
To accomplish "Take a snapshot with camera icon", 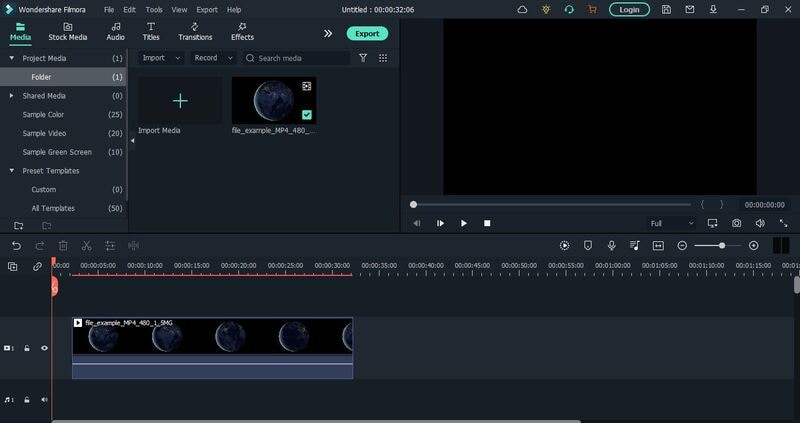I will click(736, 223).
